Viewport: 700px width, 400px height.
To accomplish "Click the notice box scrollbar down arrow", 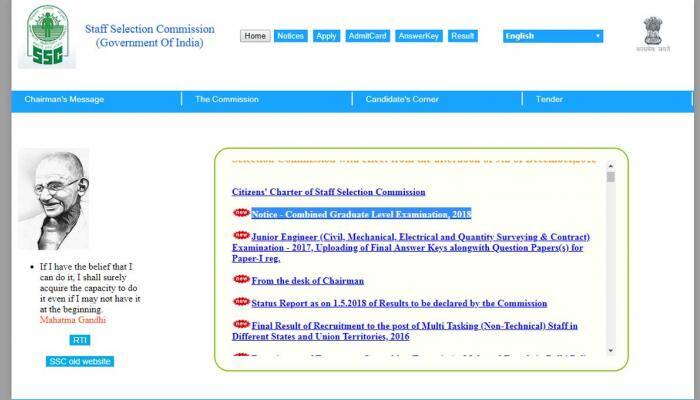I will 611,350.
